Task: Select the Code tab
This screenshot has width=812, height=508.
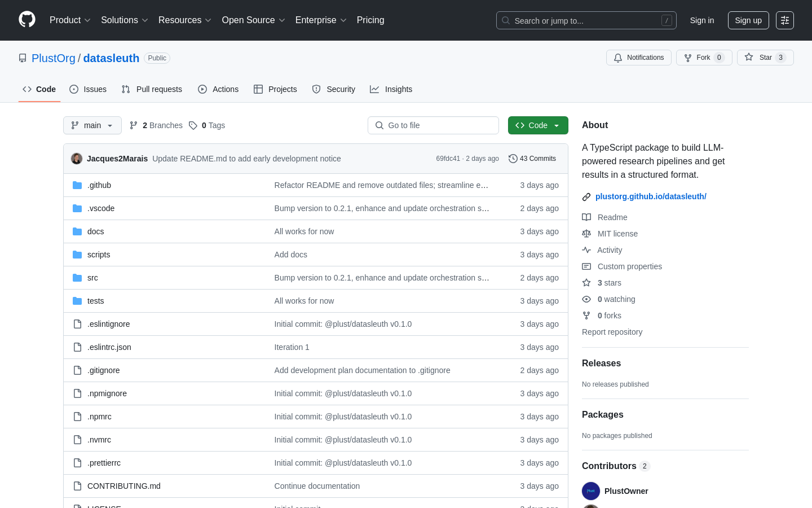Action: (39, 89)
